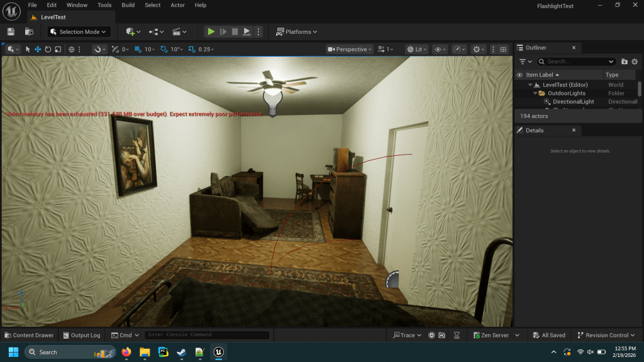Click the green Play button
644x362 pixels.
[x=211, y=31]
